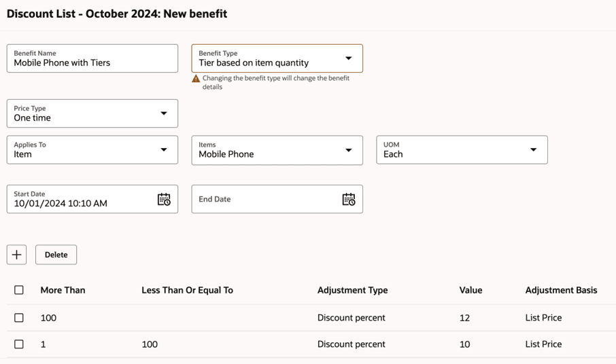The width and height of the screenshot is (616, 364).
Task: Check the row with More Than 1
Action: [x=19, y=344]
